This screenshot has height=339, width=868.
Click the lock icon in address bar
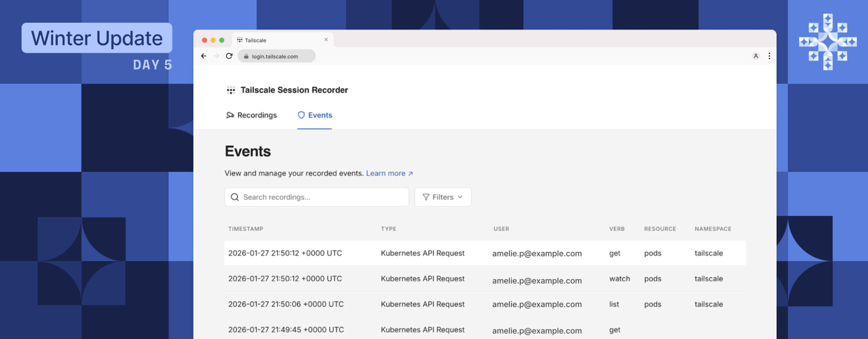point(246,56)
